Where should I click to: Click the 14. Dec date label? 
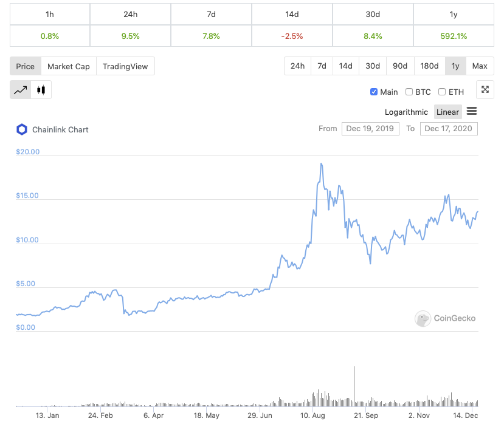466,415
